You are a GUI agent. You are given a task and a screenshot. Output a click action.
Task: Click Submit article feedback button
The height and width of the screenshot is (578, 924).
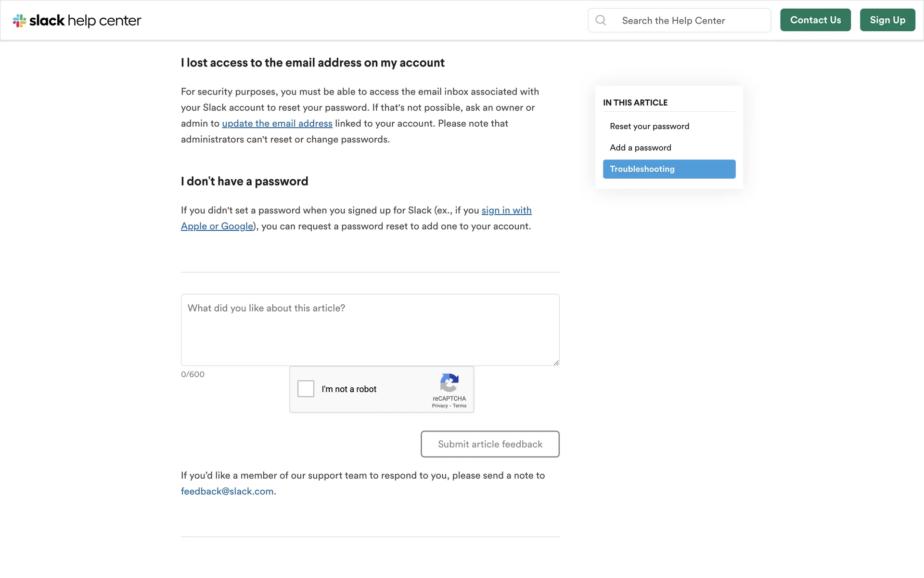coord(490,444)
